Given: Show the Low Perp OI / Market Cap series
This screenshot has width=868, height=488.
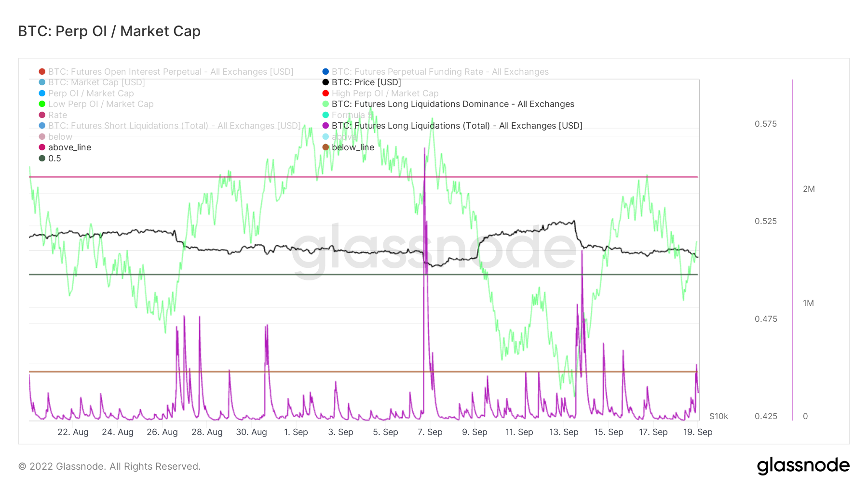Looking at the screenshot, I should tap(100, 104).
